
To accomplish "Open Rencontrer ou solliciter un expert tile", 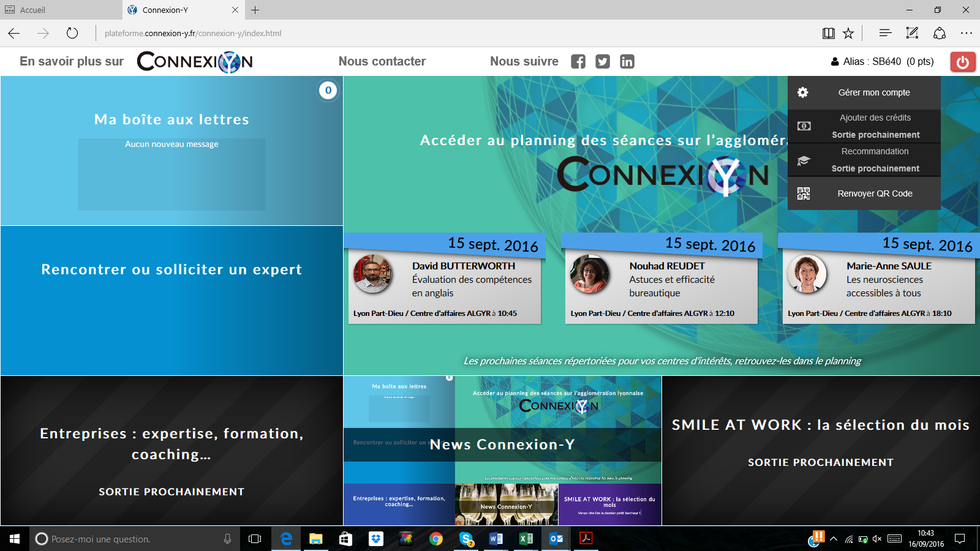I will click(171, 301).
